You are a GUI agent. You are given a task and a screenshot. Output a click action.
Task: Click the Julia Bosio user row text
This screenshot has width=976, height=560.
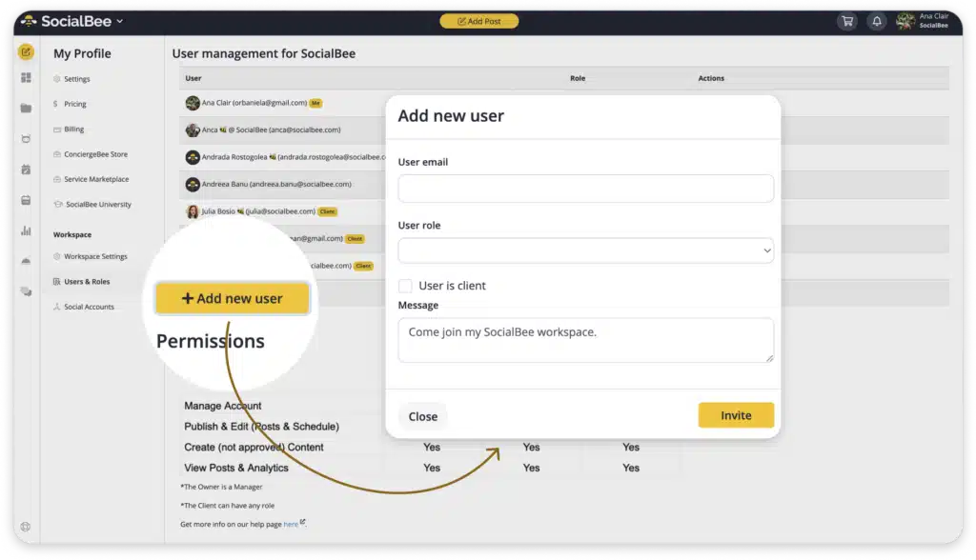(258, 211)
